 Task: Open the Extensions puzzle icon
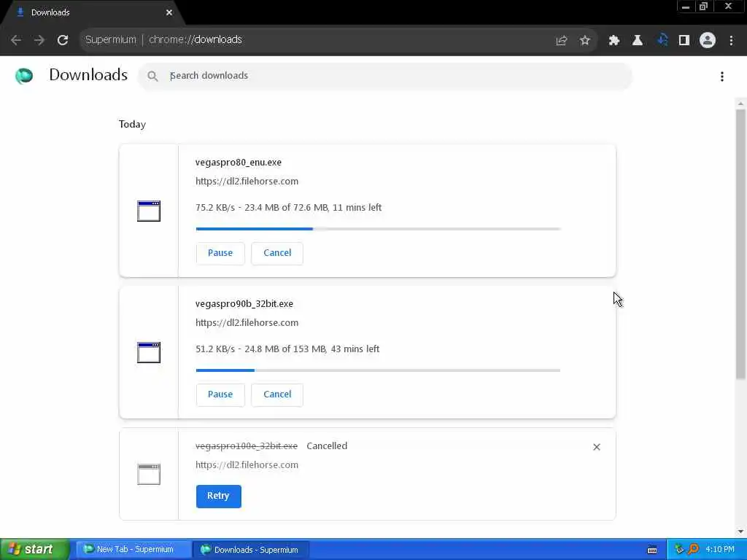click(x=614, y=41)
